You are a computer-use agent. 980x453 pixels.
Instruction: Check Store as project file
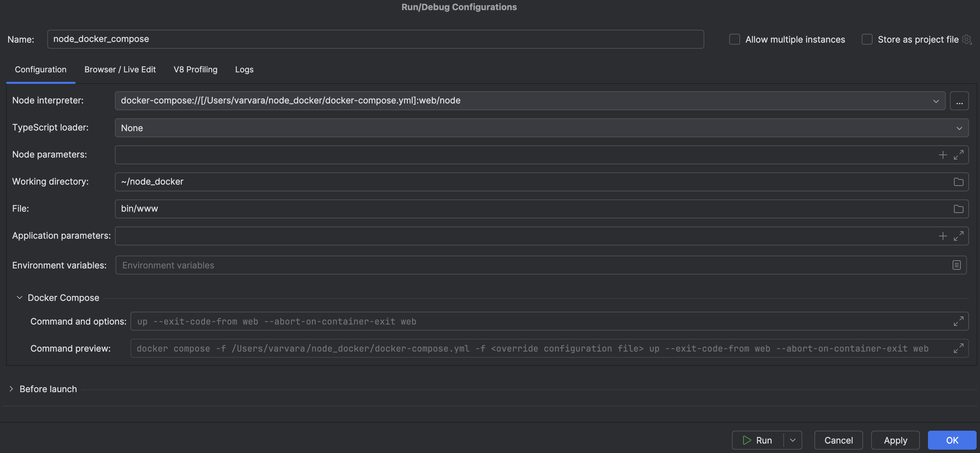pos(867,39)
